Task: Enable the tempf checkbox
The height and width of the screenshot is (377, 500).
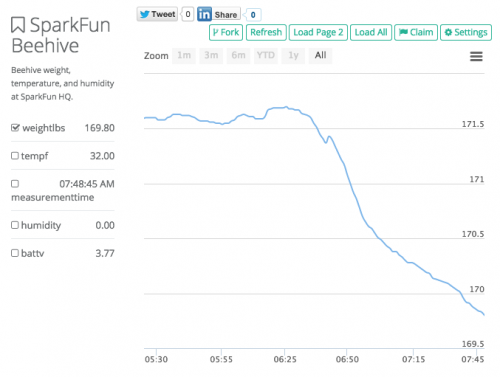Action: (15, 156)
